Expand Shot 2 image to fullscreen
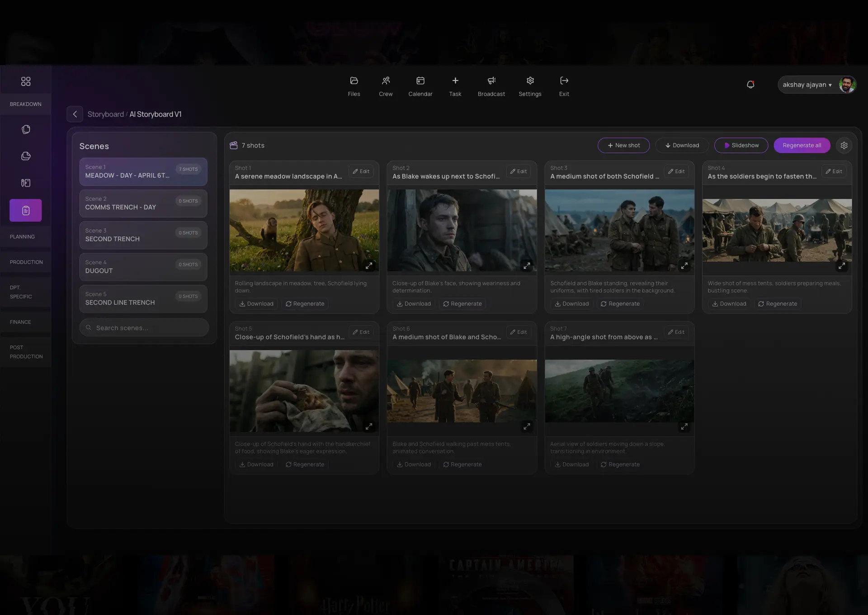This screenshot has height=615, width=868. point(527,266)
